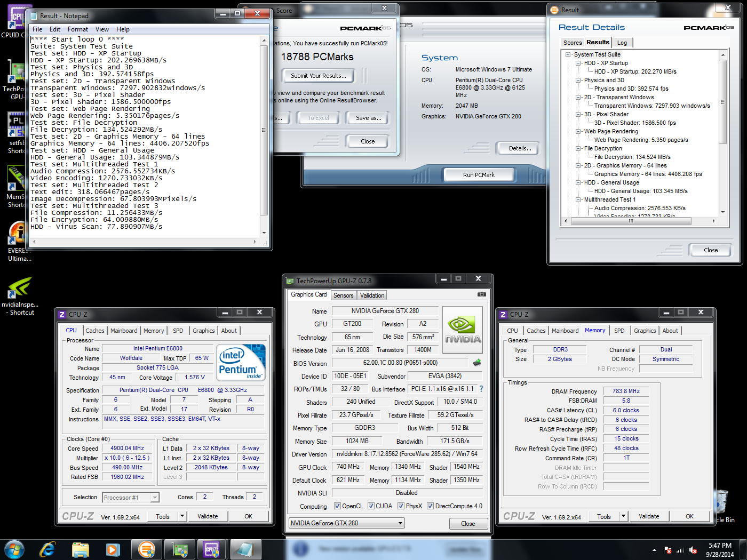Click the Intel Pentium inside logo
Viewport: 747px width, 560px height.
[242, 362]
